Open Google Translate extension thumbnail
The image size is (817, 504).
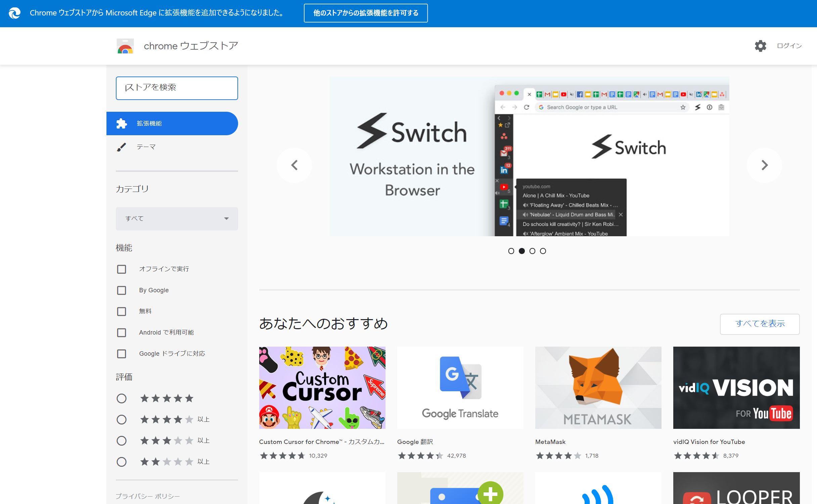(x=460, y=388)
